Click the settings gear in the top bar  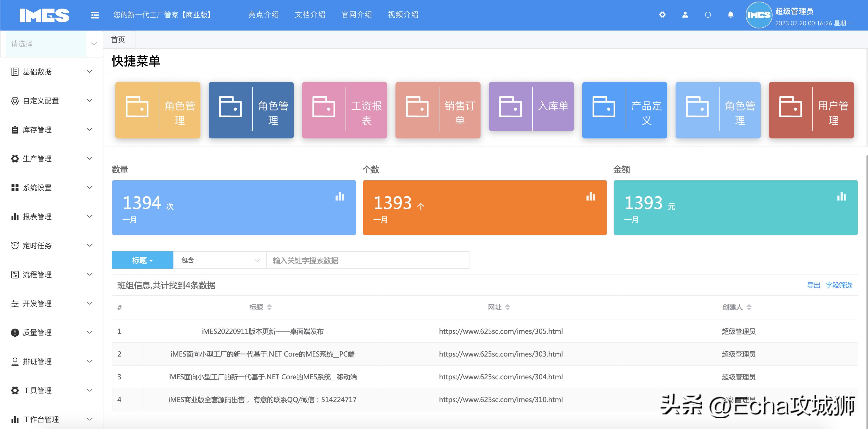point(662,15)
